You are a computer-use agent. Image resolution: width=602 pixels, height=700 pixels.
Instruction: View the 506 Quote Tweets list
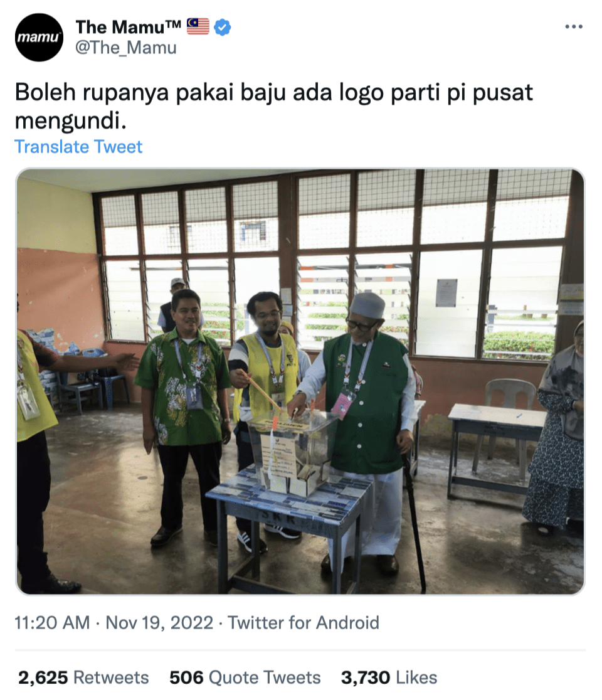pyautogui.click(x=245, y=677)
